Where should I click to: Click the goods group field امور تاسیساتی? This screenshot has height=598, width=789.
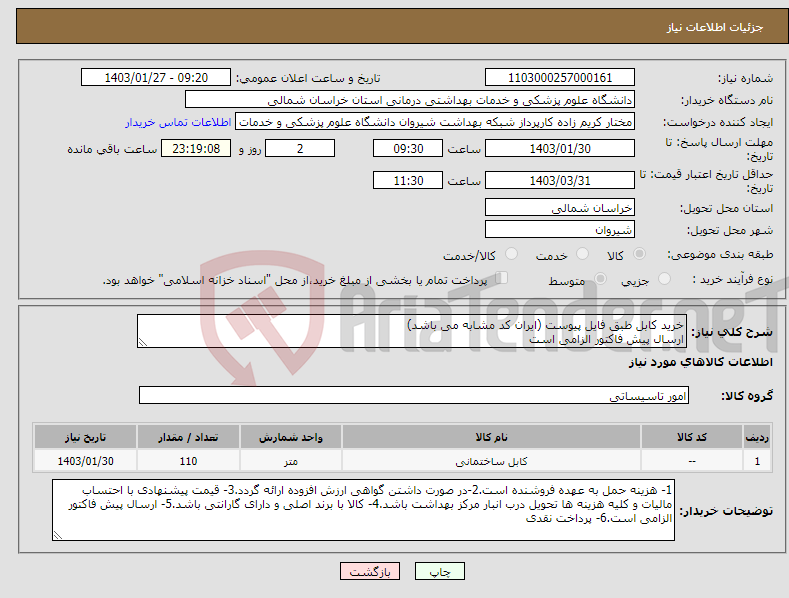tap(414, 396)
